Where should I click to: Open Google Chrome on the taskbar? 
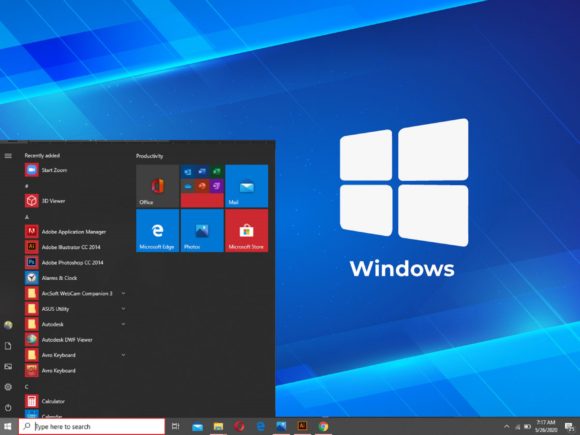pos(324,426)
